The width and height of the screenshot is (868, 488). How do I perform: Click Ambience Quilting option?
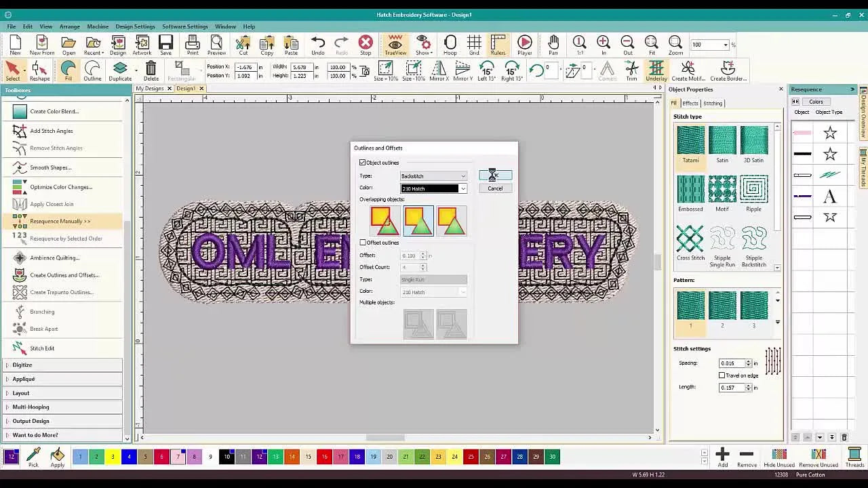(x=54, y=258)
